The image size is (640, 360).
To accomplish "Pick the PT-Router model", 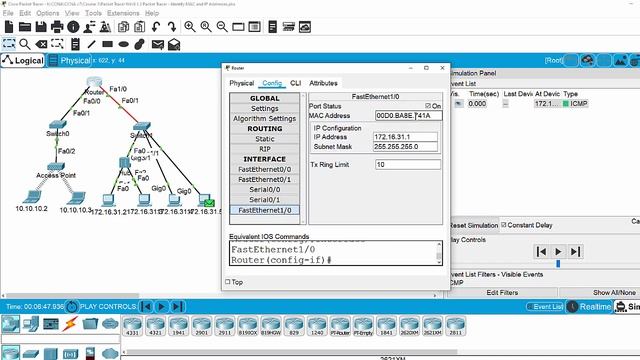I will coord(340,326).
